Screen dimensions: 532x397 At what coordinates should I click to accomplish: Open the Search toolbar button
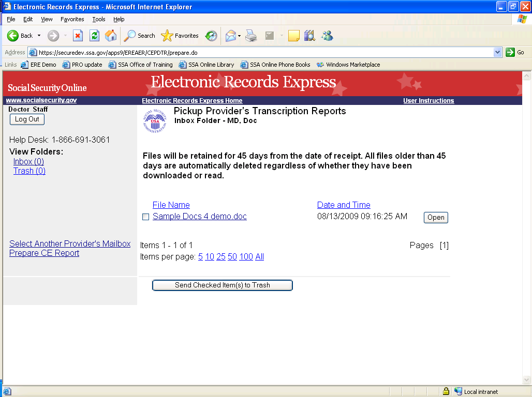coord(139,36)
